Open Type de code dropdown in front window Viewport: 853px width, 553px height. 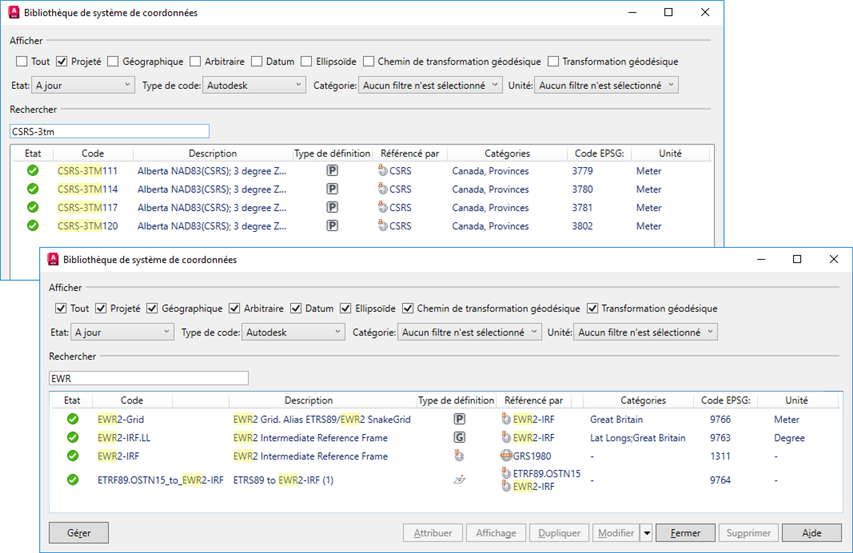(293, 332)
